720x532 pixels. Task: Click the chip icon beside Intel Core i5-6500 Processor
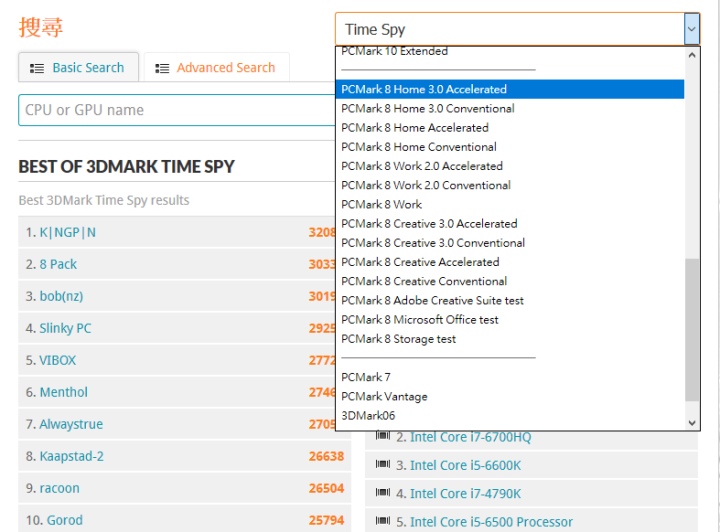[382, 521]
